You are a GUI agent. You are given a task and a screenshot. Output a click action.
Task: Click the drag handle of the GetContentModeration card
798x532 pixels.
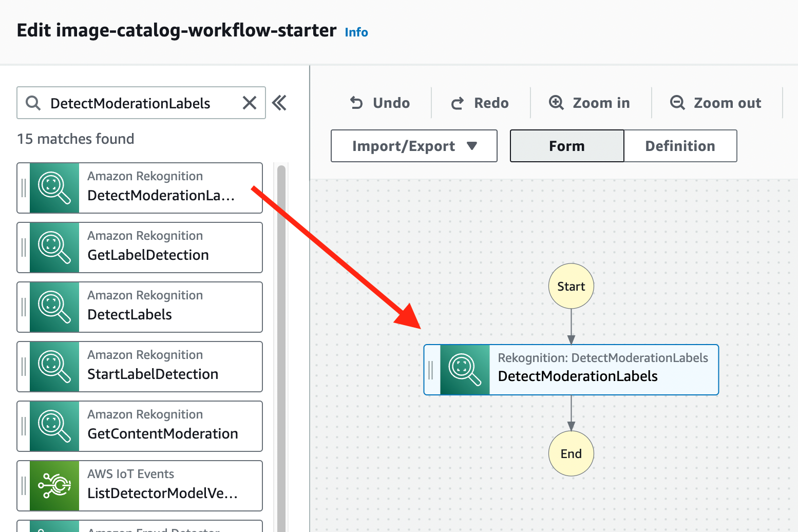click(x=24, y=426)
